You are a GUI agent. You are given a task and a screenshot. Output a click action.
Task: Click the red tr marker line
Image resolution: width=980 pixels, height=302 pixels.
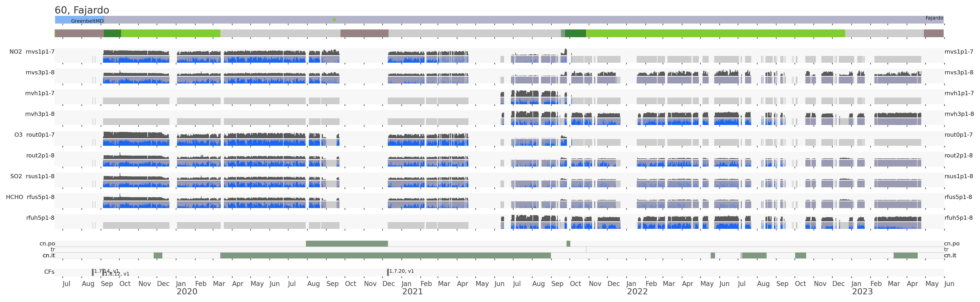pyautogui.click(x=586, y=250)
